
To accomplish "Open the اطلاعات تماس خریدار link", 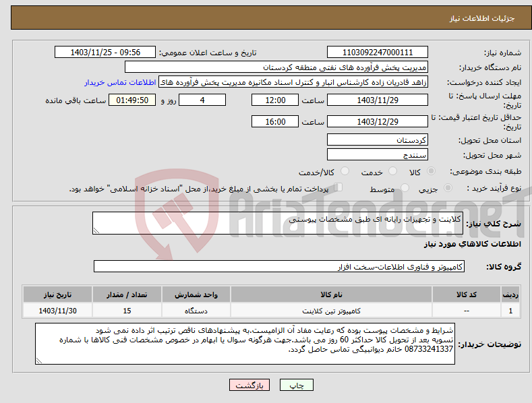I will pyautogui.click(x=120, y=82).
